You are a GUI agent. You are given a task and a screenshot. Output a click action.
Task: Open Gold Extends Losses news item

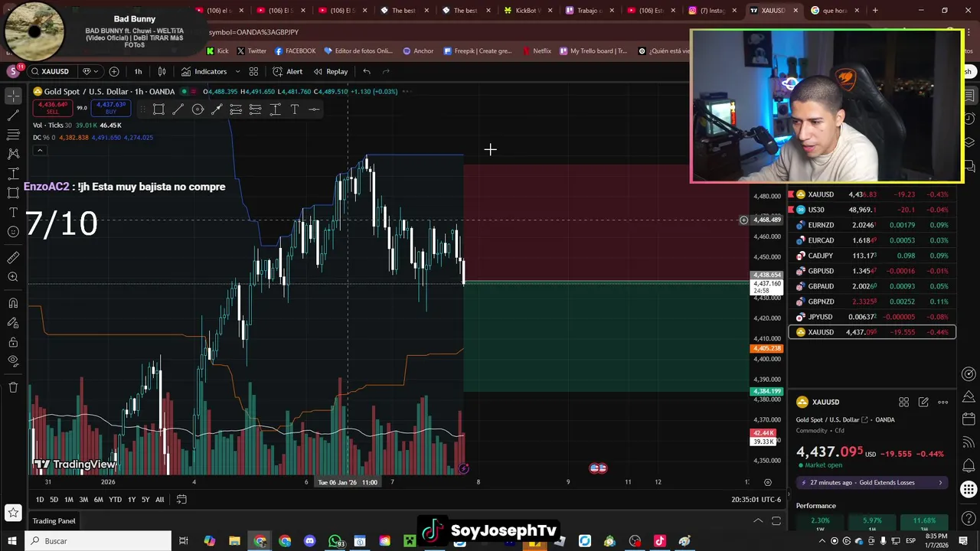[871, 483]
